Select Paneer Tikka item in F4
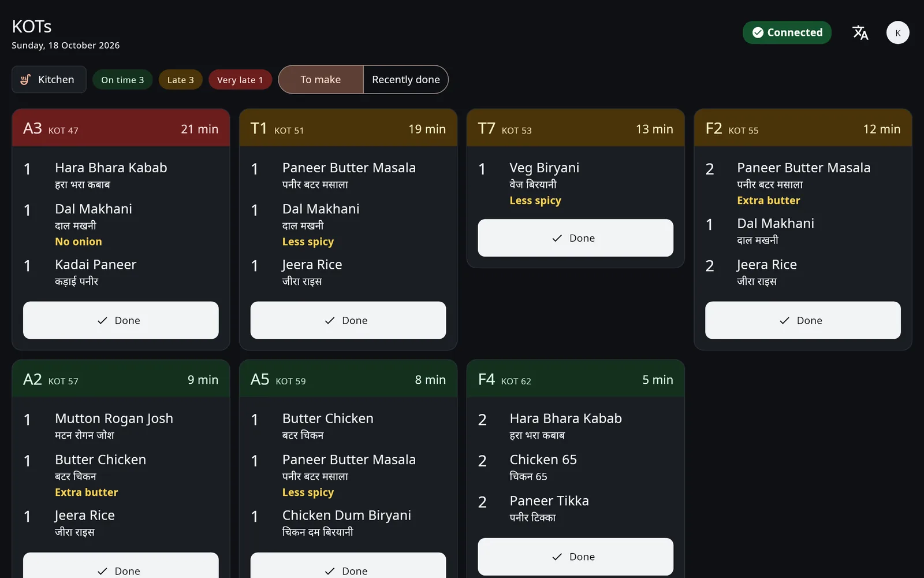 coord(549,501)
